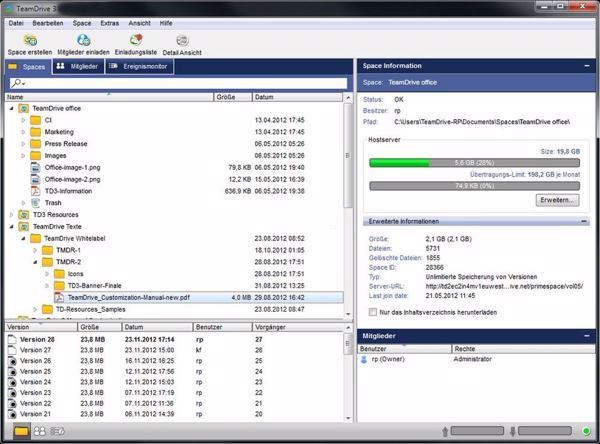
Task: Click the members icon in bottom status bar
Action: pos(40,431)
